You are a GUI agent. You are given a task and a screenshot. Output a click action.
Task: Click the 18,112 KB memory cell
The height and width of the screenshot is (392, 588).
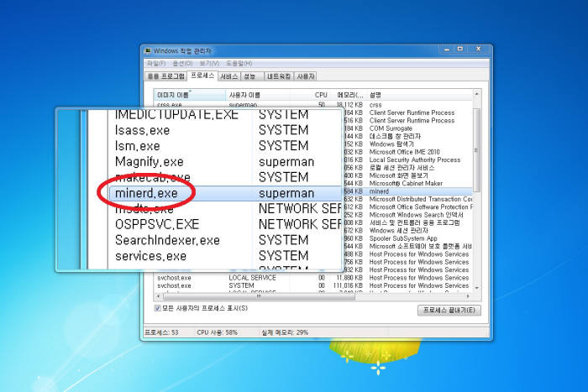[349, 105]
